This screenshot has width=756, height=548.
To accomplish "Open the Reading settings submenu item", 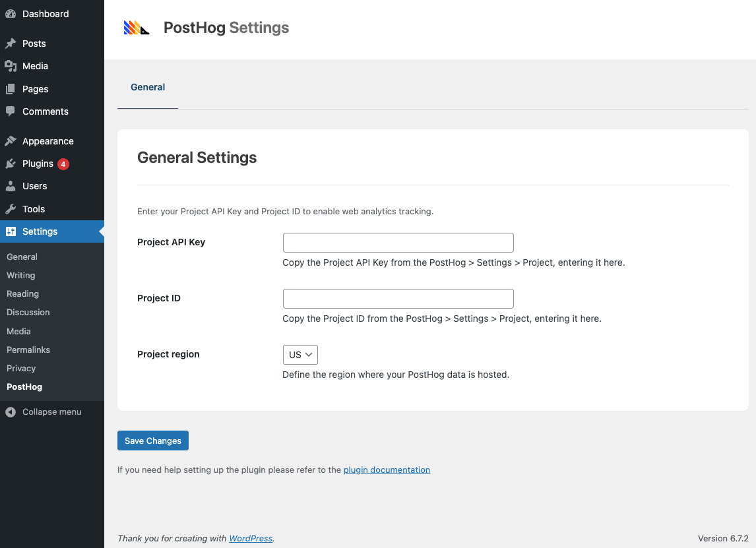I will pos(22,294).
